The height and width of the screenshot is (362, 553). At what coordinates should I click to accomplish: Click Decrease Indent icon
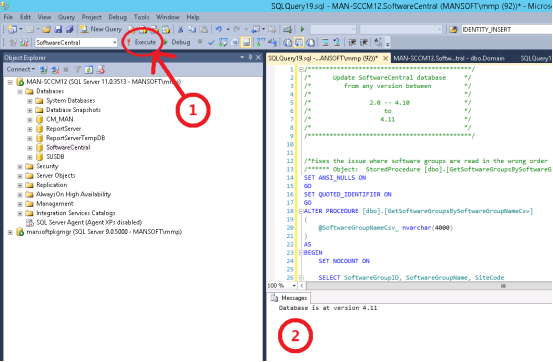(x=352, y=43)
